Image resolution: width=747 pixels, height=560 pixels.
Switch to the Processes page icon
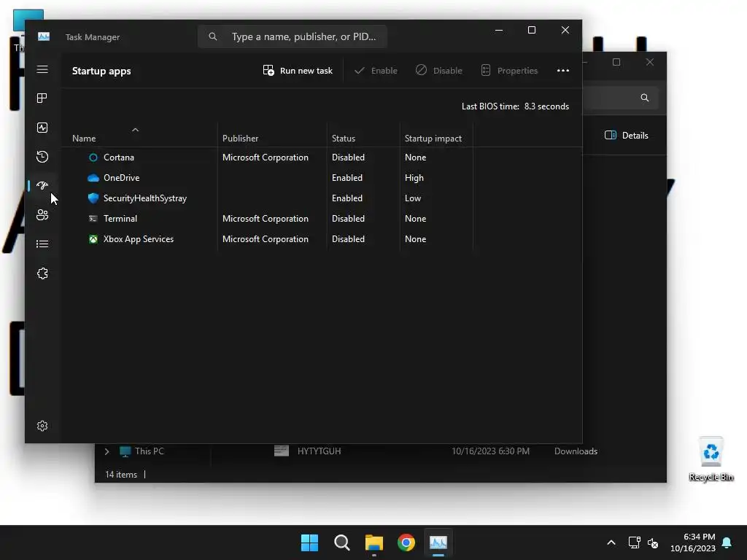(42, 98)
